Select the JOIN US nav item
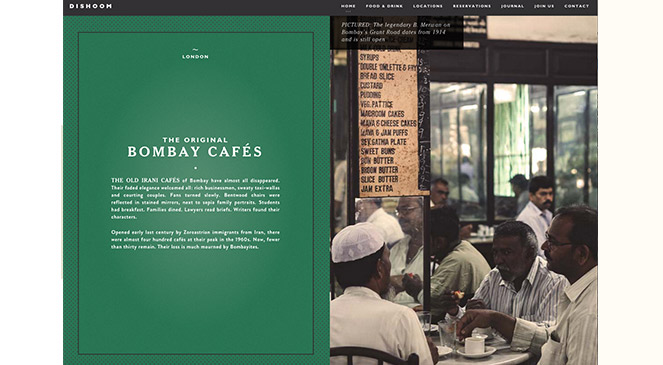Screen dimensions: 663x365 (x=544, y=6)
